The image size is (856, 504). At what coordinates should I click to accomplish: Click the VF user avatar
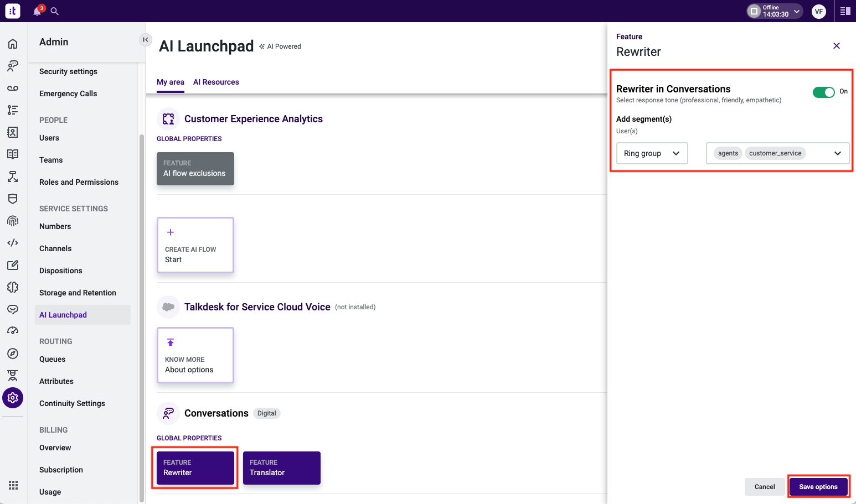[819, 11]
